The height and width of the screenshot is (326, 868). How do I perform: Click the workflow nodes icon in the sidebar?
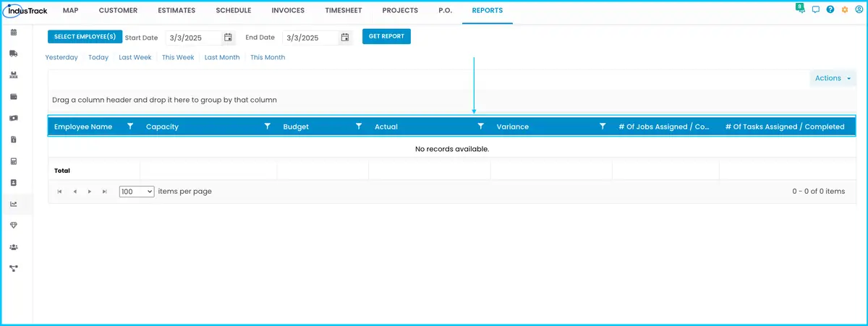coord(14,268)
